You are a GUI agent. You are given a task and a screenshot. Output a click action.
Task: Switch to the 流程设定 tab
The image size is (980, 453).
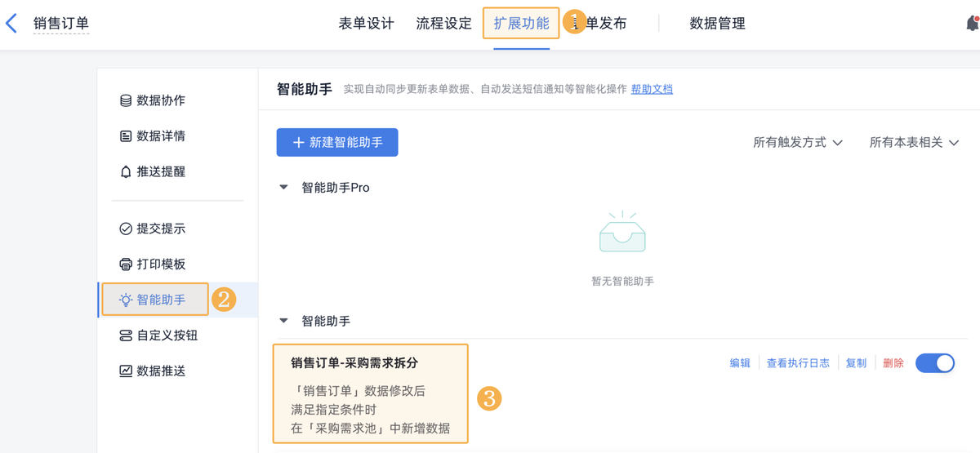coord(443,24)
